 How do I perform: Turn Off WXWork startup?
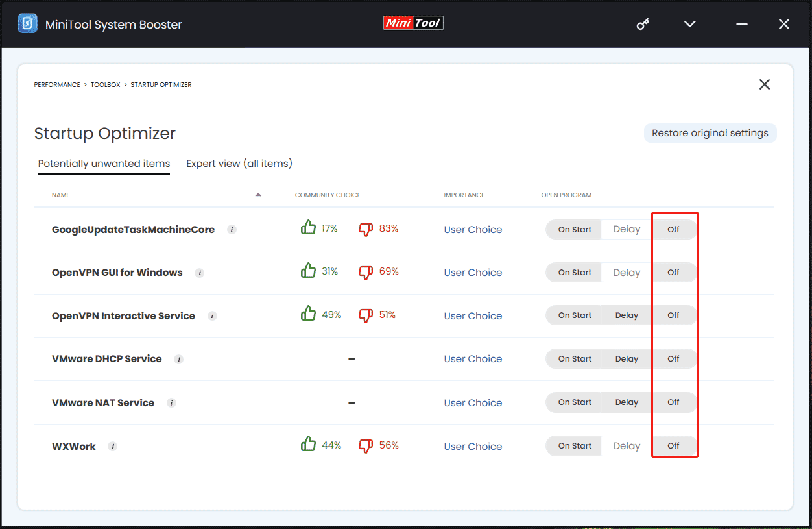[x=674, y=446]
